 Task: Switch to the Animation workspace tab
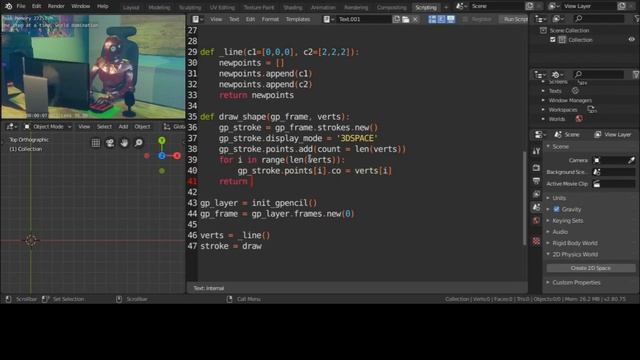323,7
